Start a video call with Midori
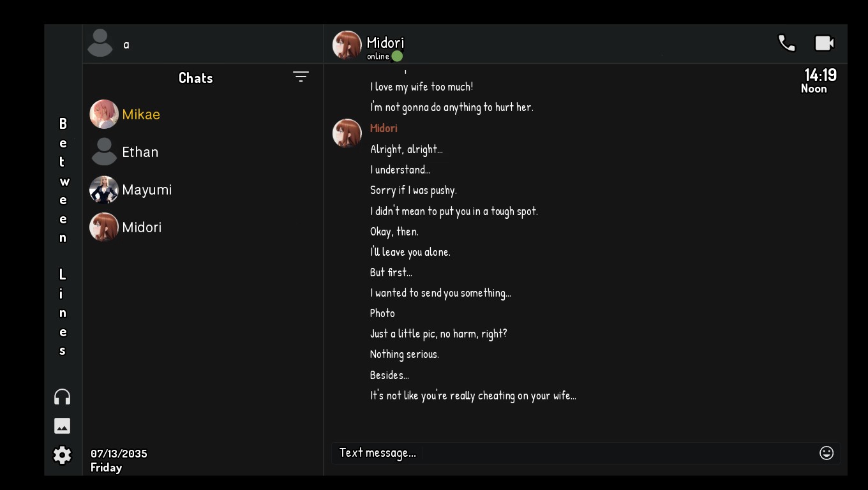 tap(824, 43)
